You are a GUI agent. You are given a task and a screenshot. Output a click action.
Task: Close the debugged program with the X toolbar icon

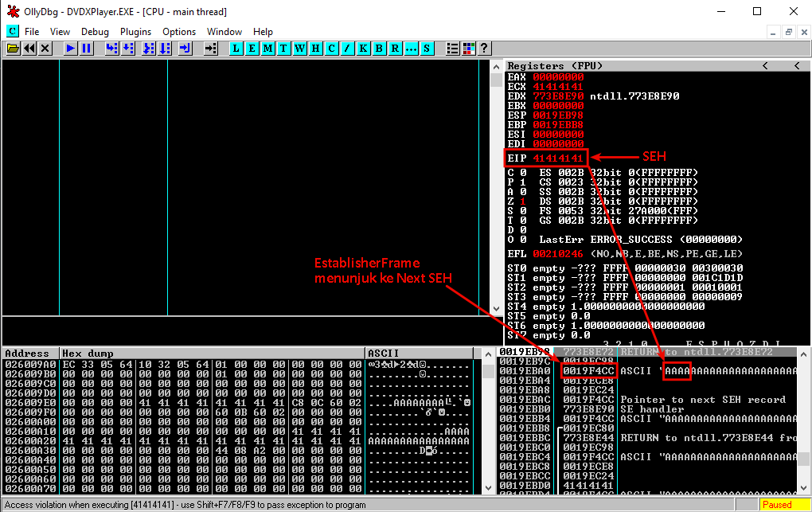coord(45,49)
